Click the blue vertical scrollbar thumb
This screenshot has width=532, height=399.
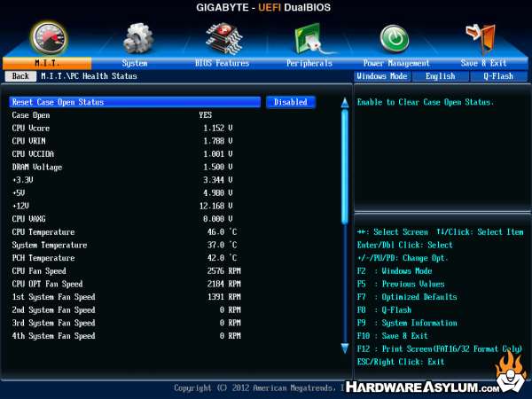click(x=345, y=167)
